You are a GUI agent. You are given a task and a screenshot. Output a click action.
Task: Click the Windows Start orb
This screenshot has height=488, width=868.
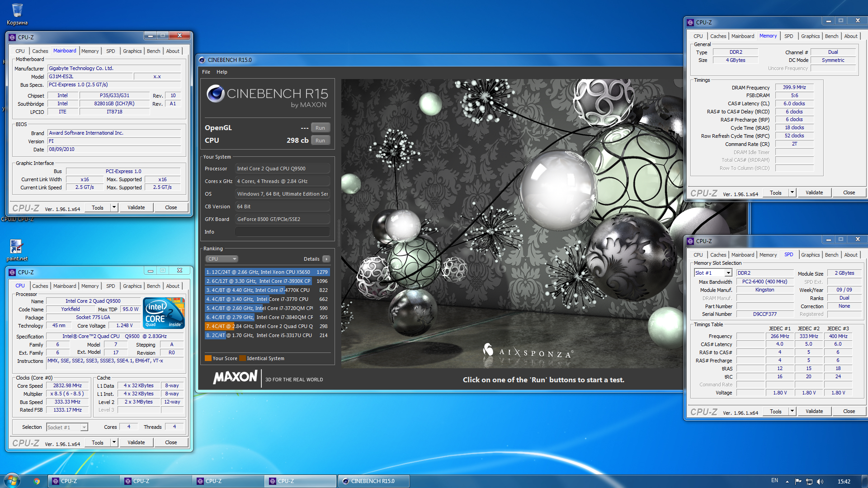tap(12, 481)
